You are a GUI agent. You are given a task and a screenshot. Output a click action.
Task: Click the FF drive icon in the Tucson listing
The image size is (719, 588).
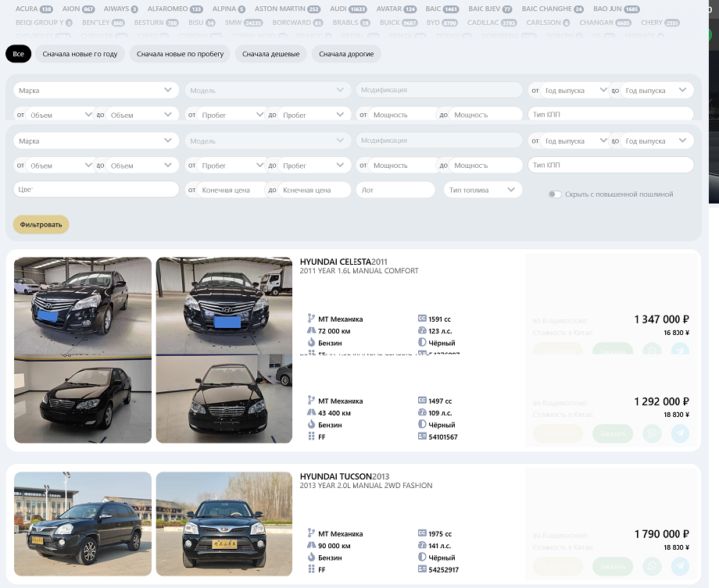(x=311, y=569)
